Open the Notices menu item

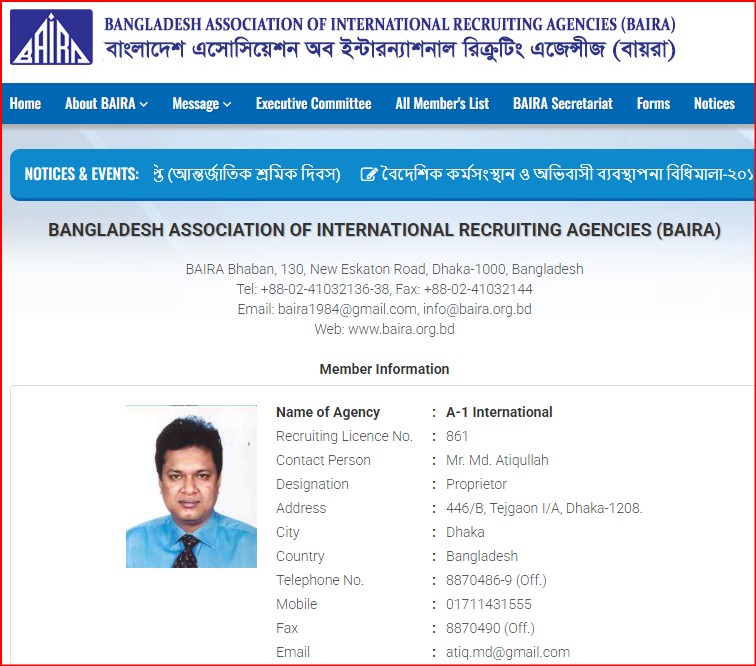pyautogui.click(x=714, y=104)
